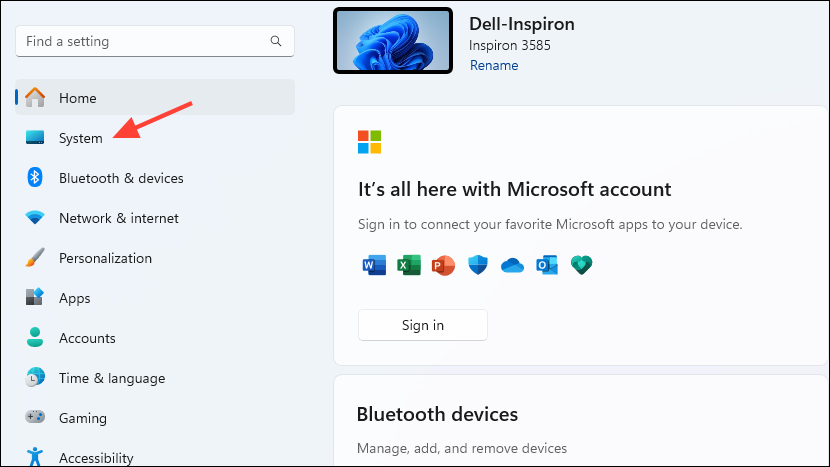Click the Rename link under Inspiron 3585
This screenshot has height=467, width=830.
[494, 65]
